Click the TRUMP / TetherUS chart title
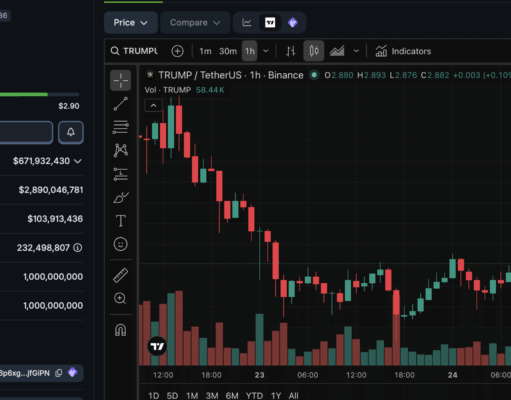511x400 pixels. tap(231, 75)
